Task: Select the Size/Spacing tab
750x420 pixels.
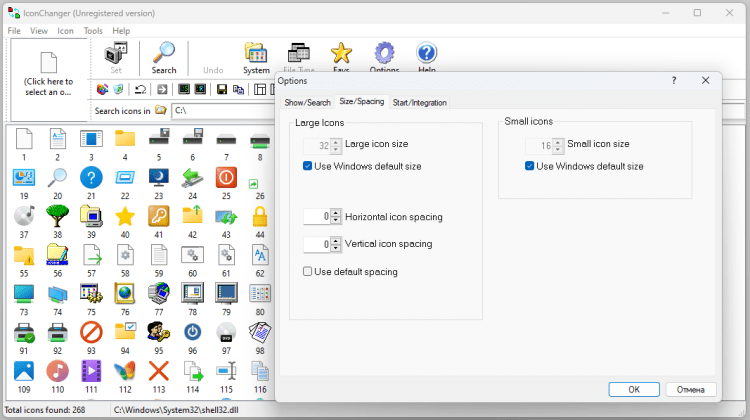Action: click(x=362, y=101)
